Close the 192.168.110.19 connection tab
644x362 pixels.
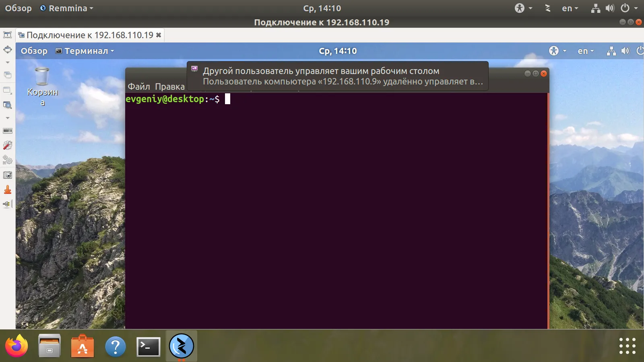pyautogui.click(x=159, y=35)
